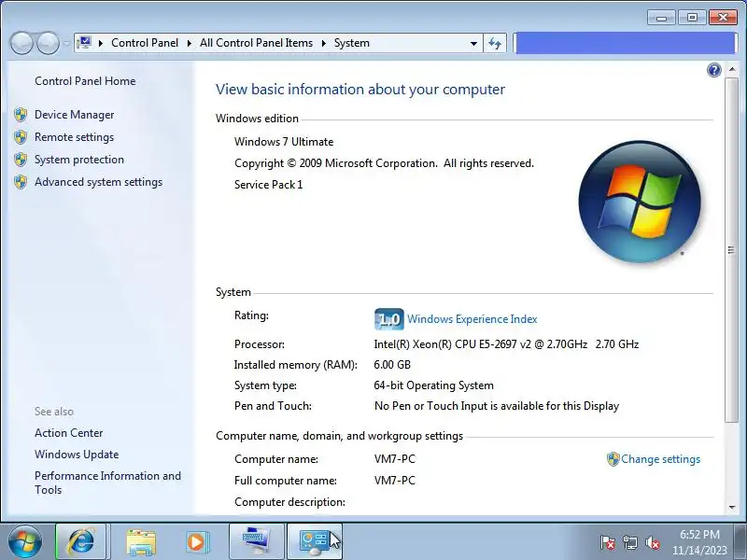Click the network tray icon
Viewport: 747px width, 560px height.
coord(630,542)
